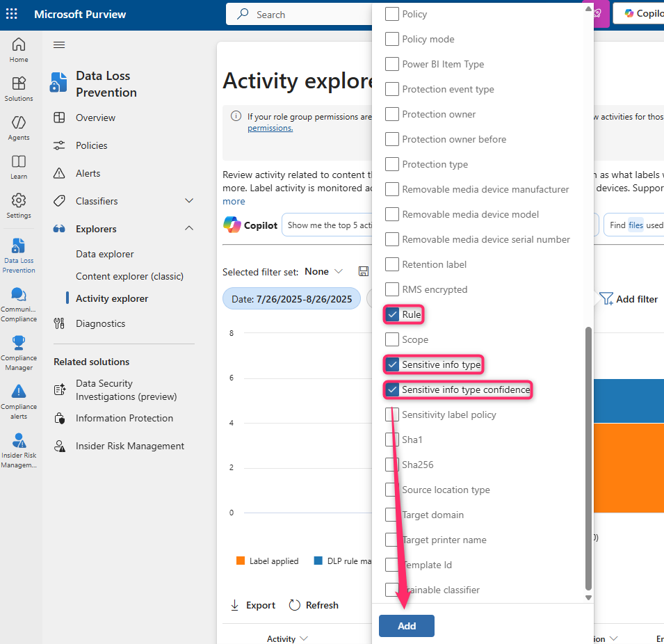
Task: Click the save filter set icon
Action: [x=363, y=271]
